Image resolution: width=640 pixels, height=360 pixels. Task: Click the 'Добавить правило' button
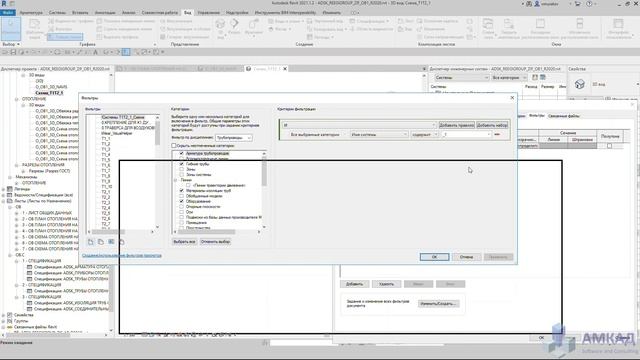(x=456, y=125)
